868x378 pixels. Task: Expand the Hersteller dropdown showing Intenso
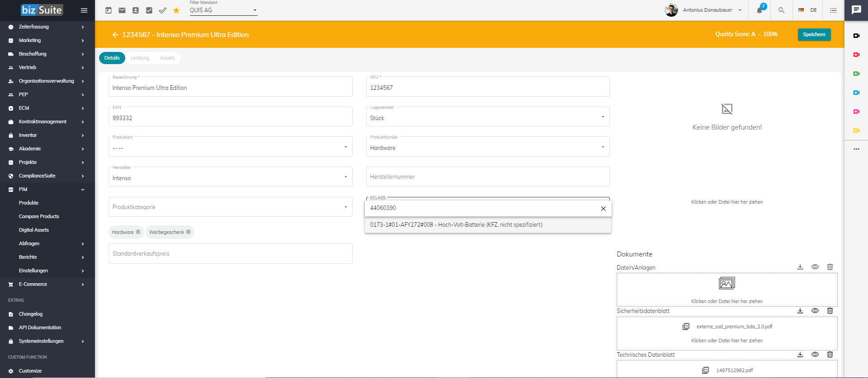[x=231, y=177]
